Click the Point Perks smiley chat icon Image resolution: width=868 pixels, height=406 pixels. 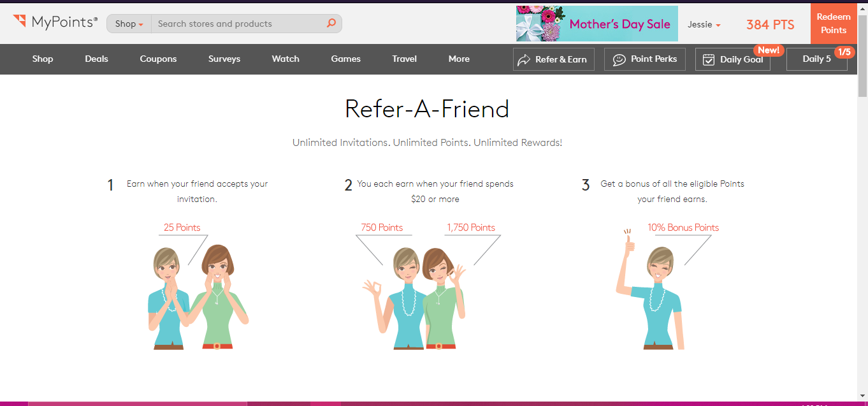[x=619, y=59]
